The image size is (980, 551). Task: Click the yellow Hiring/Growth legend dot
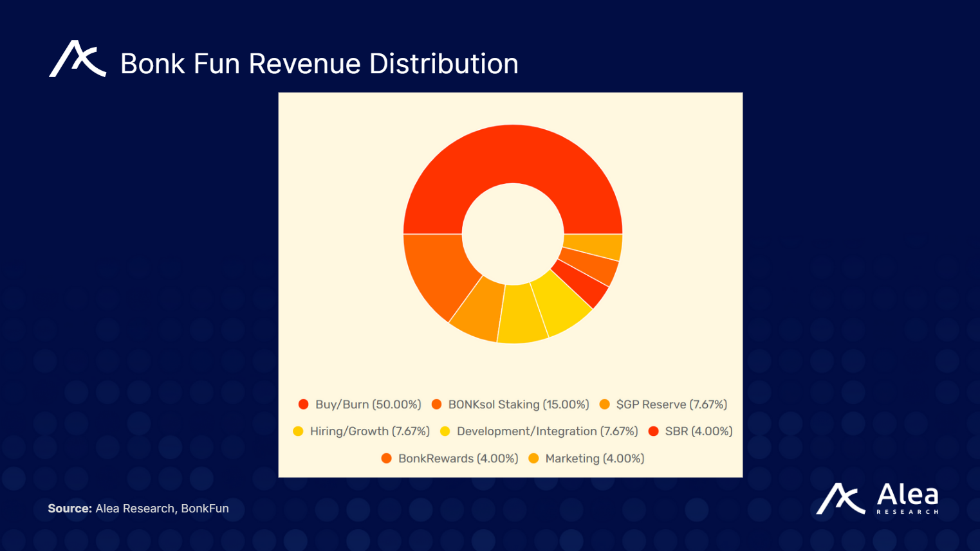(299, 431)
